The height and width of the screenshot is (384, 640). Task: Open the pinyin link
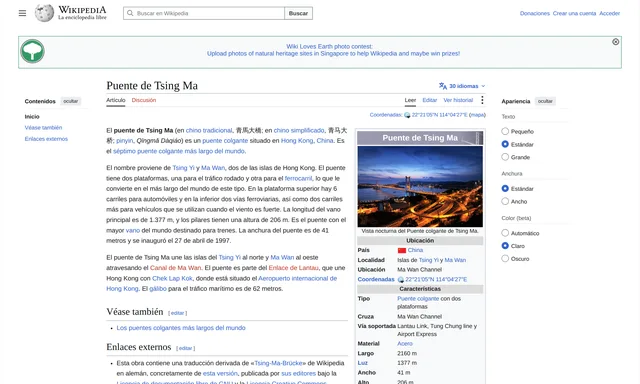click(x=124, y=140)
